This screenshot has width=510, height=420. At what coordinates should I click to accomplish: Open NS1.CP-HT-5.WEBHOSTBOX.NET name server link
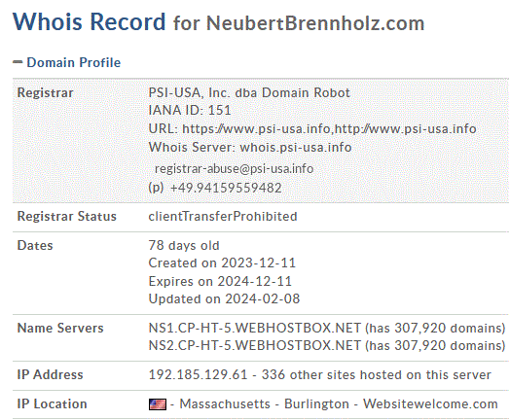point(255,328)
